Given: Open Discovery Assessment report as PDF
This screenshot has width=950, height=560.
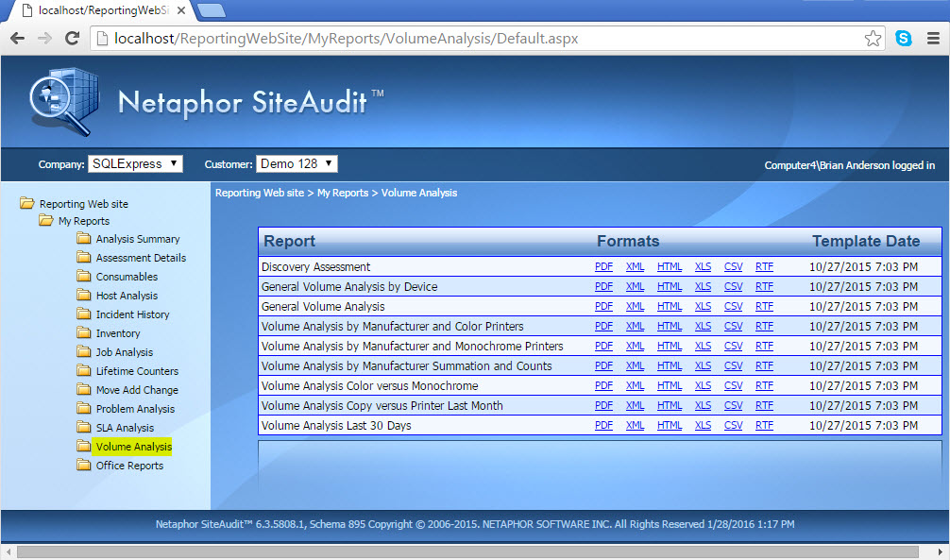Looking at the screenshot, I should pyautogui.click(x=603, y=266).
